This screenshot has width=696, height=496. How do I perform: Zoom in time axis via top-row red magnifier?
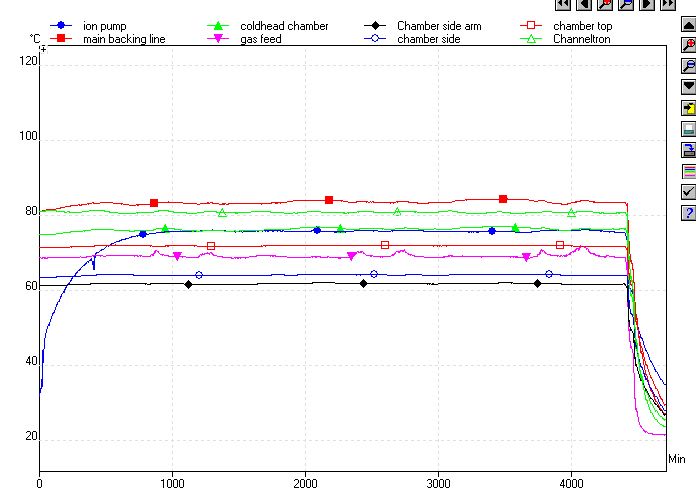click(x=605, y=4)
